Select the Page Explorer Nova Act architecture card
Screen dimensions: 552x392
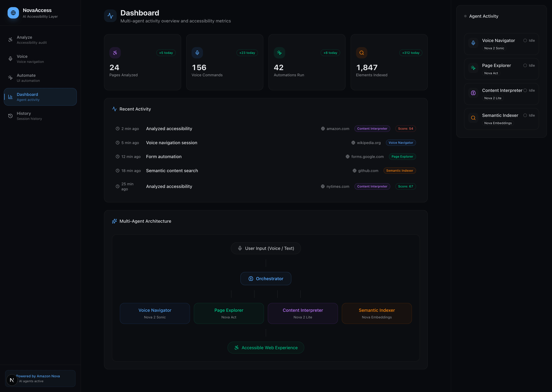229,313
